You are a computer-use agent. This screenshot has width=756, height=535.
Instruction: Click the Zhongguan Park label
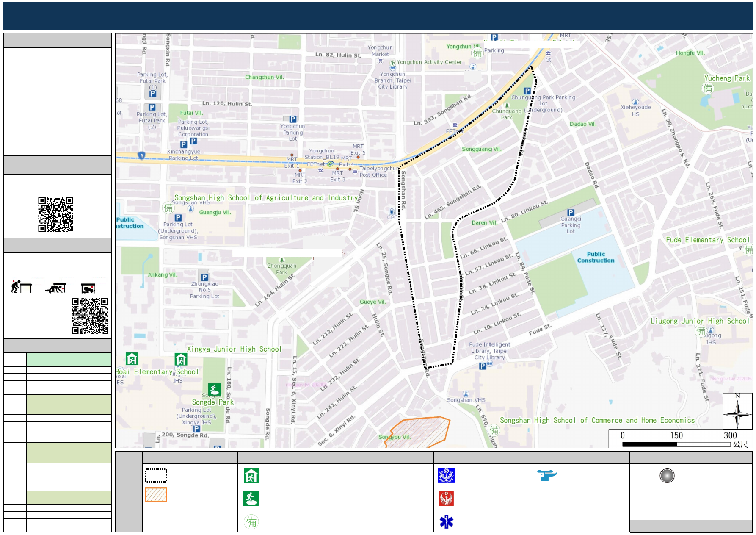(281, 269)
